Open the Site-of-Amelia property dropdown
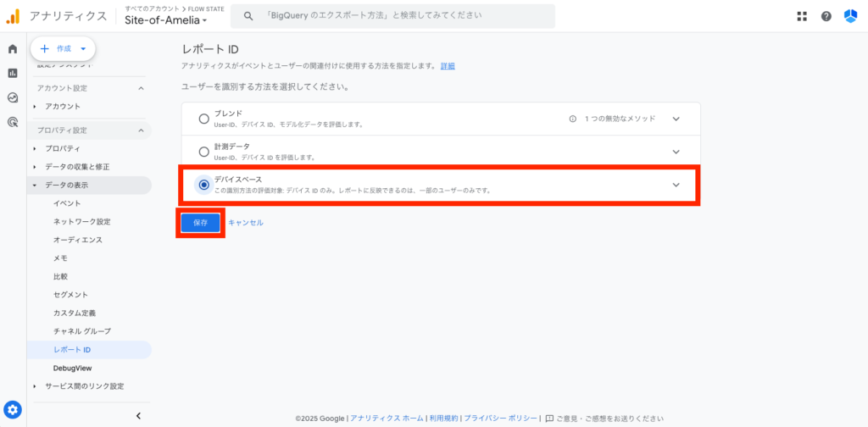The height and width of the screenshot is (427, 868). [166, 20]
